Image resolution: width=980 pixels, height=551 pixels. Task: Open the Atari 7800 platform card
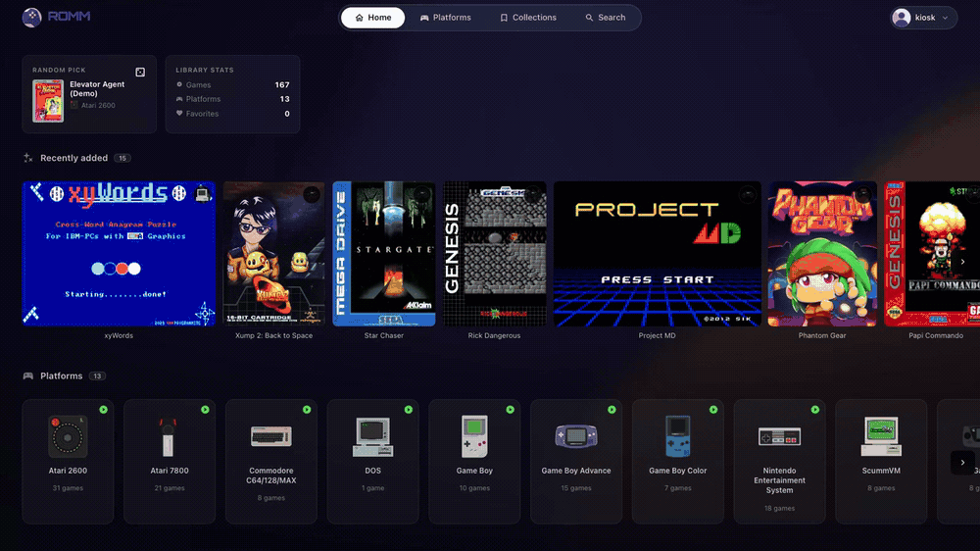(x=170, y=462)
